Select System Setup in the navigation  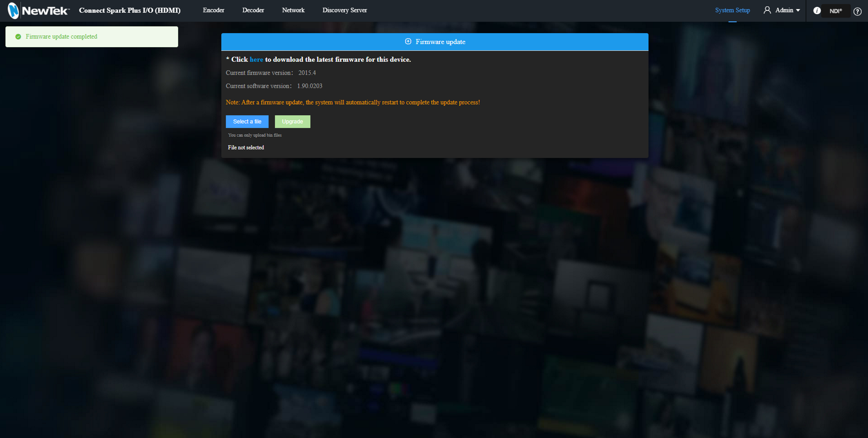(x=732, y=10)
